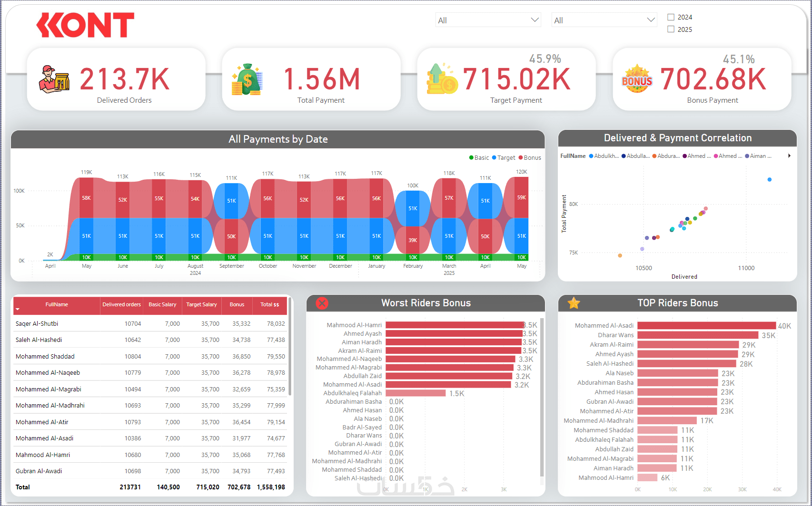812x506 pixels.
Task: Click the gold star TOP Riders icon
Action: tap(574, 303)
